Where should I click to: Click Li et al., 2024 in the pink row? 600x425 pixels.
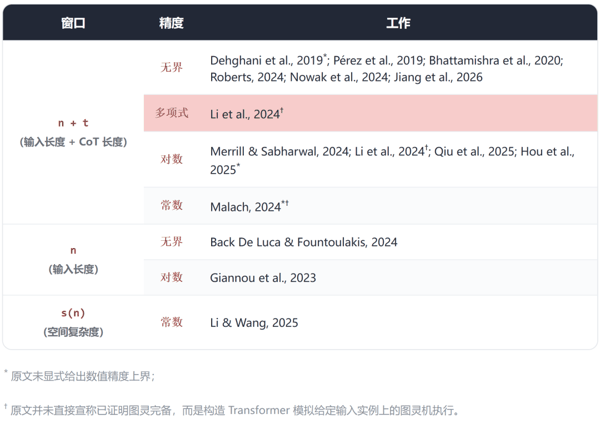pyautogui.click(x=247, y=114)
